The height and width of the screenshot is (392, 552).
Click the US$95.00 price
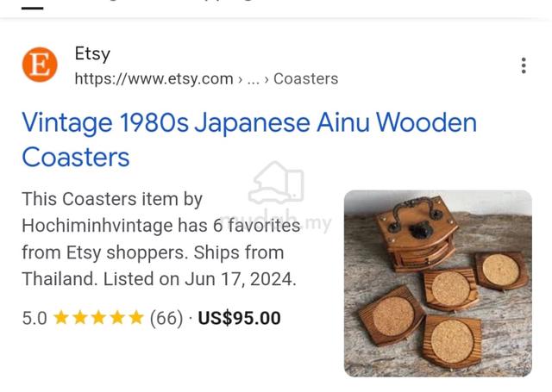(x=240, y=318)
